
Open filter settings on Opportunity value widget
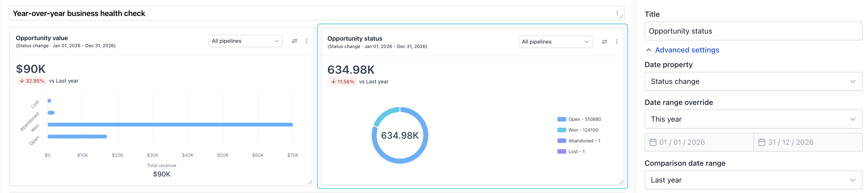[294, 41]
